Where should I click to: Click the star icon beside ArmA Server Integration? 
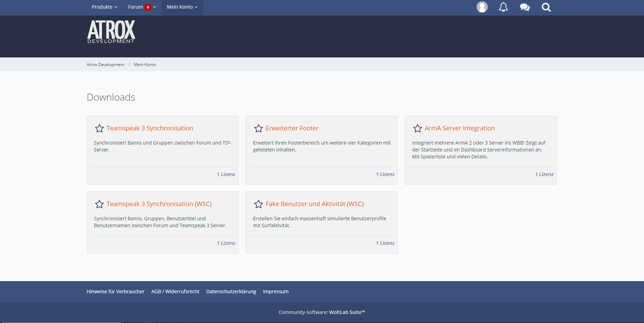(417, 128)
